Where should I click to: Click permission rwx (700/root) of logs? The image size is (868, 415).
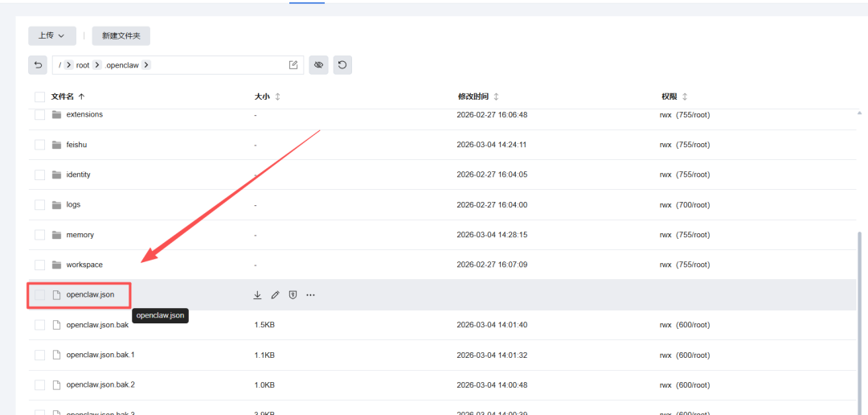click(x=685, y=204)
